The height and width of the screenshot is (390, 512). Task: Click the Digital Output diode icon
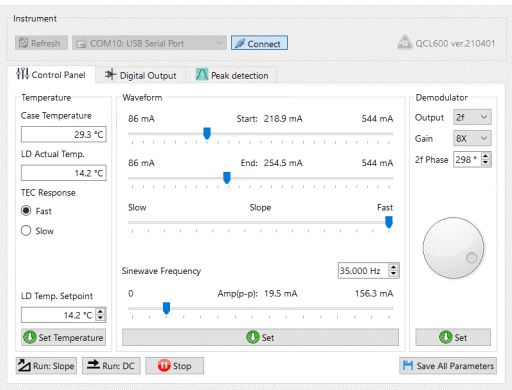(110, 74)
